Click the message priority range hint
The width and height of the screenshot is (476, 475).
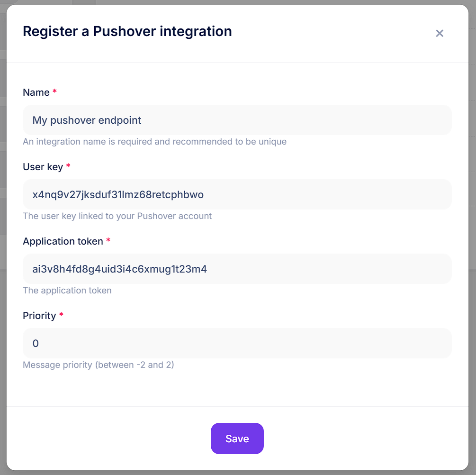tap(98, 365)
